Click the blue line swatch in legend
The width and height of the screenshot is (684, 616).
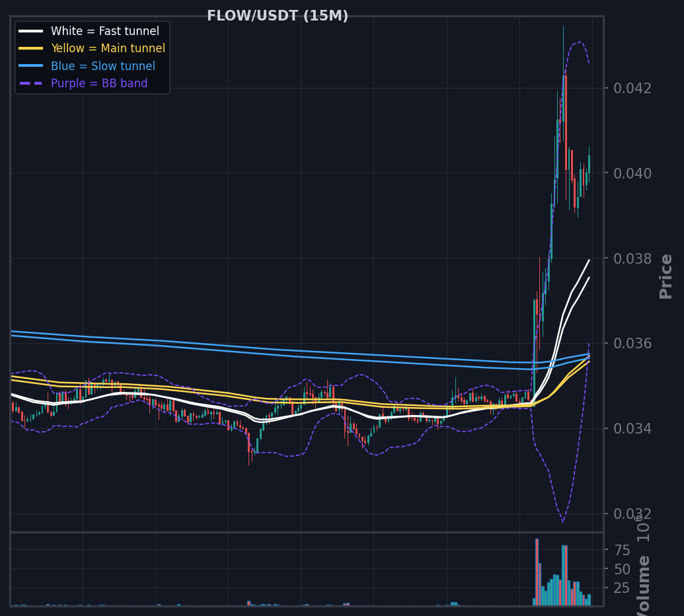coord(30,66)
